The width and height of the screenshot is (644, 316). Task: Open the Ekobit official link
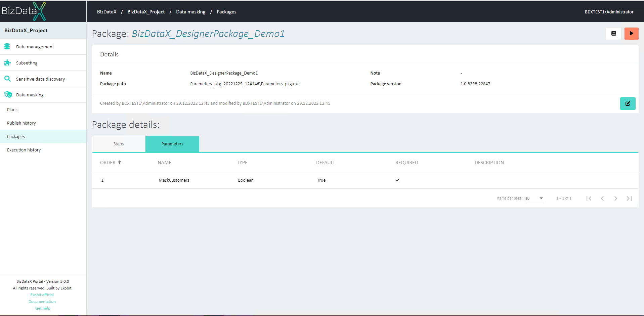pyautogui.click(x=42, y=295)
